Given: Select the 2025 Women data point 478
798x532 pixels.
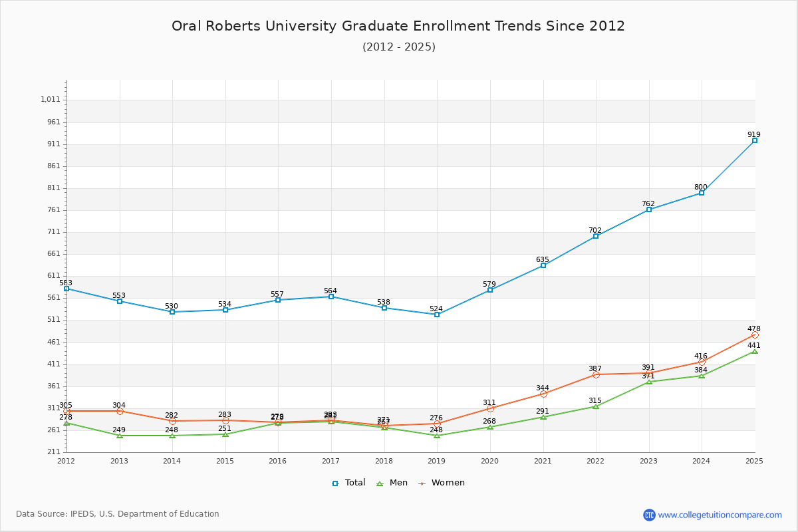Looking at the screenshot, I should pos(755,334).
